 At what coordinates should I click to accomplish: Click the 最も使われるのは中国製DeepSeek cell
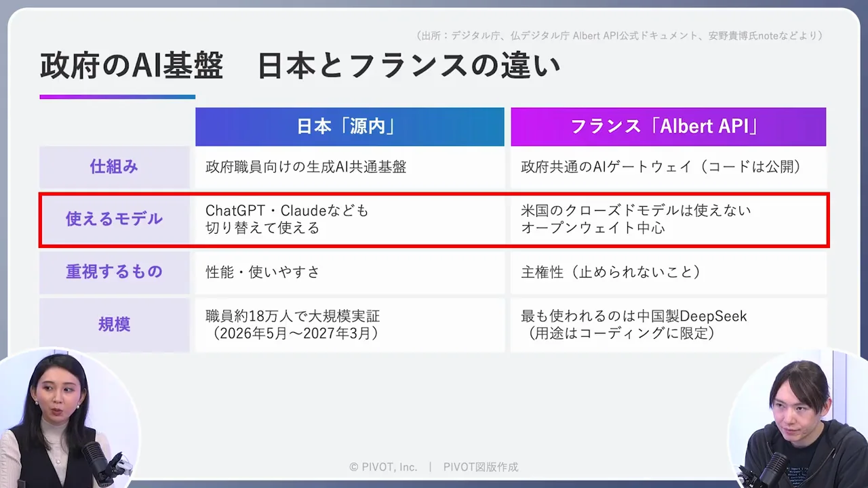pyautogui.click(x=668, y=325)
